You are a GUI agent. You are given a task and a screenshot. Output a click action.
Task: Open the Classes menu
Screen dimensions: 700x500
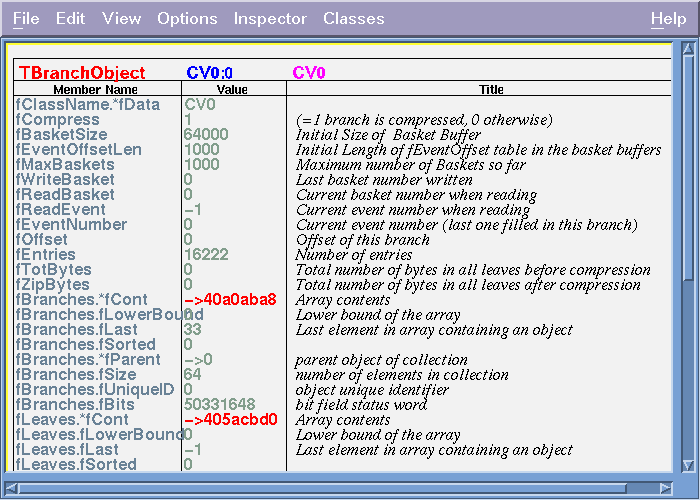pos(353,18)
